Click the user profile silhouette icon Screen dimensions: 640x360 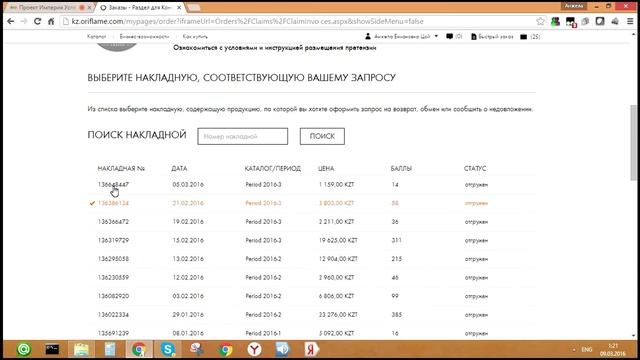[368, 36]
